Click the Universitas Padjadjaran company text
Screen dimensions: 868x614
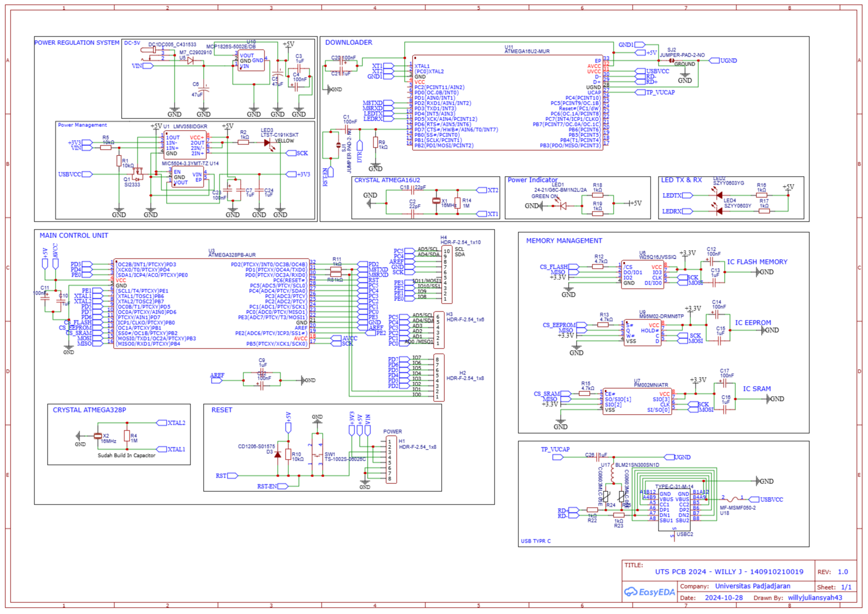click(753, 586)
